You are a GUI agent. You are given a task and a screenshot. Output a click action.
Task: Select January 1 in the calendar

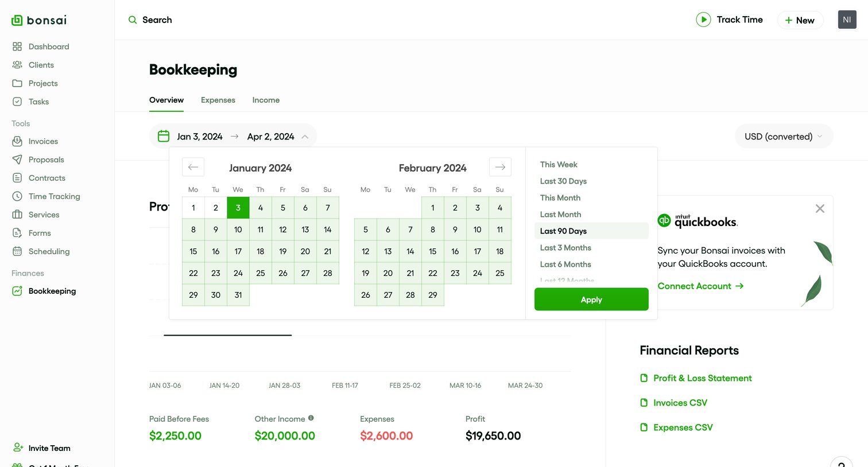click(x=193, y=208)
